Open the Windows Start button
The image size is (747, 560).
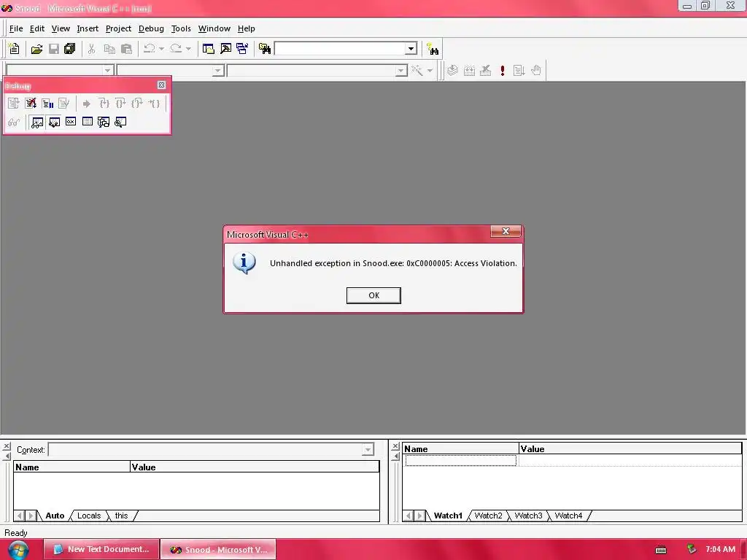tap(18, 550)
